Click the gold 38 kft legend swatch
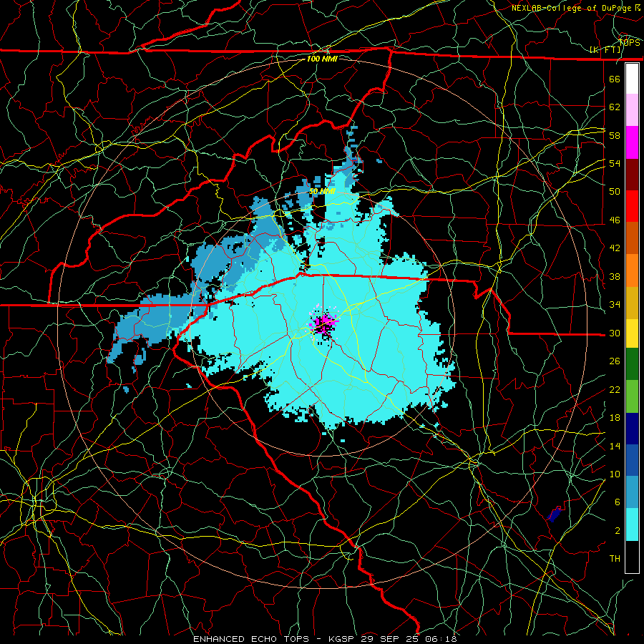This screenshot has width=644, height=644. click(x=632, y=302)
